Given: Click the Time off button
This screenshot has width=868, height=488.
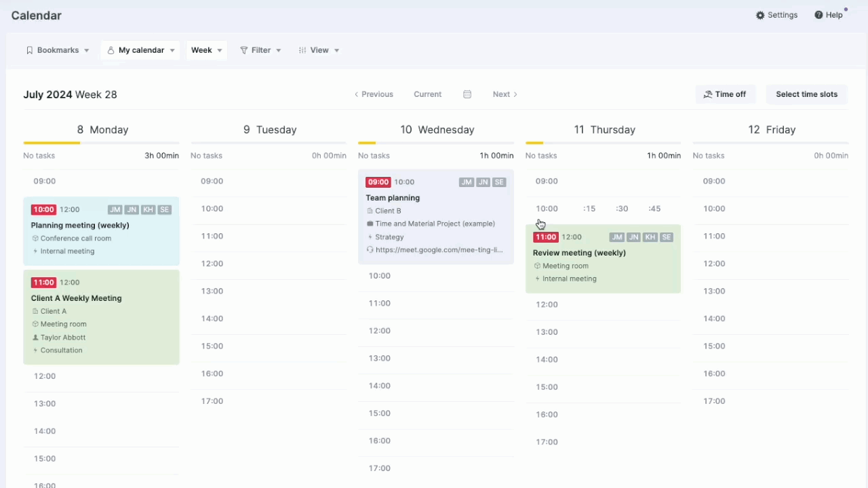Looking at the screenshot, I should point(725,94).
